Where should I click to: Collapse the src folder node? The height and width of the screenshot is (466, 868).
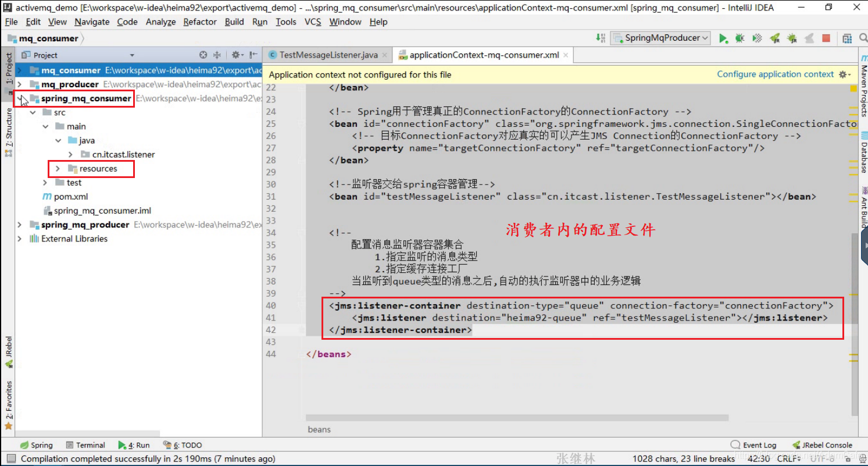click(x=33, y=112)
